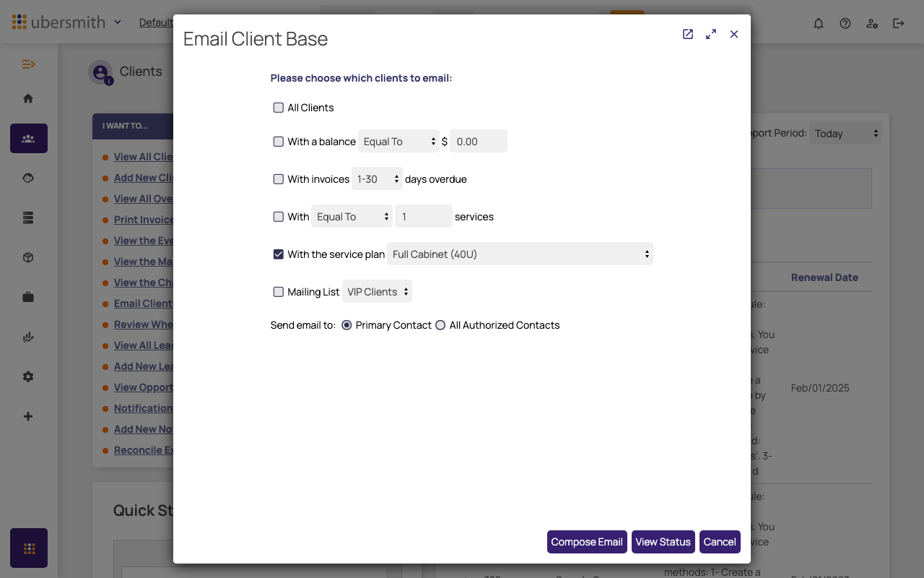This screenshot has width=924, height=578.
Task: Check the All Clients checkbox
Action: click(x=279, y=108)
